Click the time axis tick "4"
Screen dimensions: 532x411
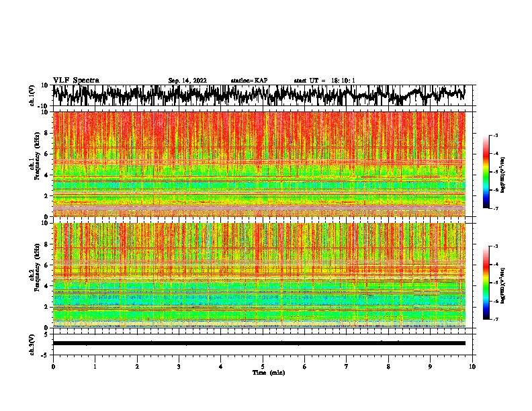[x=221, y=367]
